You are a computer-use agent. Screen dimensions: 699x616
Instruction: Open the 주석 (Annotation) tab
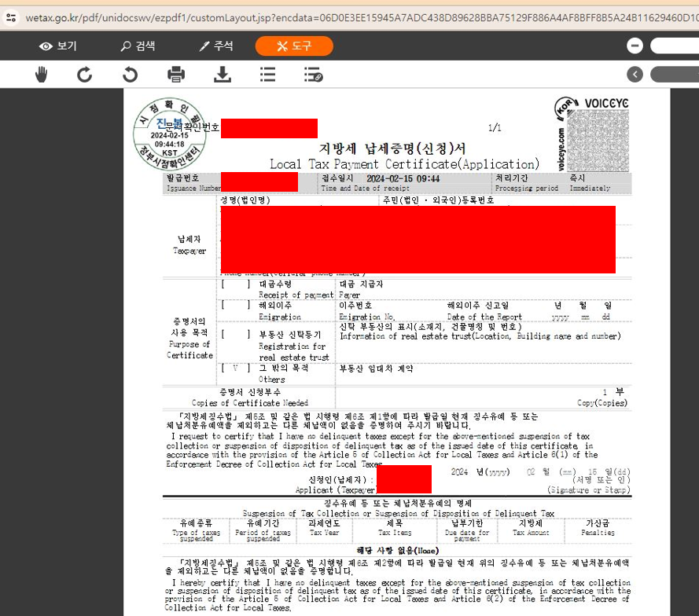coord(216,46)
